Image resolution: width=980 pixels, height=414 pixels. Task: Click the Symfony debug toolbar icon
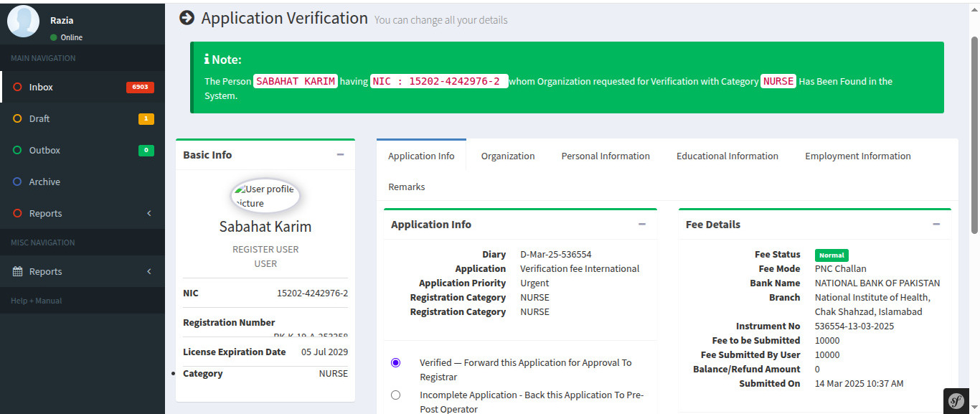(x=956, y=401)
